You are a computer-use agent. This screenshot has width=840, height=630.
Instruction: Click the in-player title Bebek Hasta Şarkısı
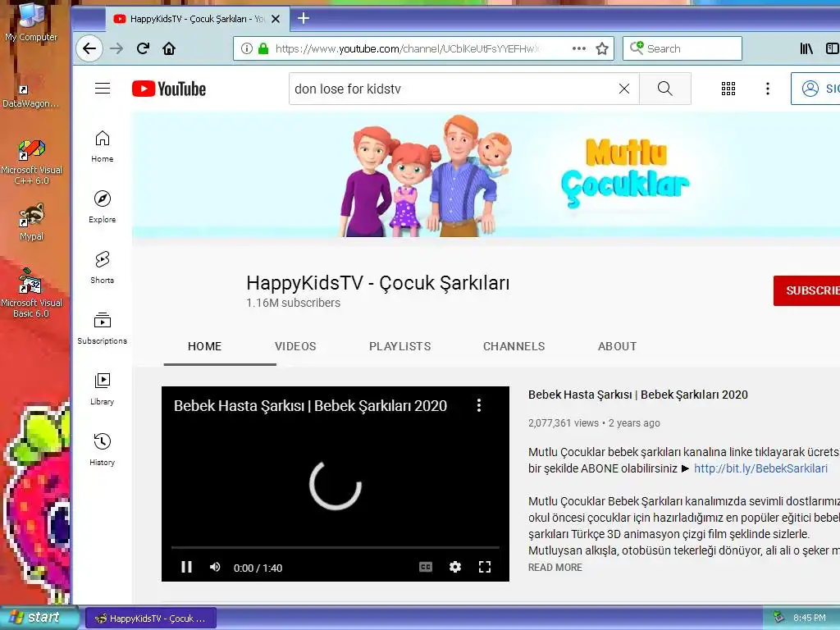tap(310, 405)
